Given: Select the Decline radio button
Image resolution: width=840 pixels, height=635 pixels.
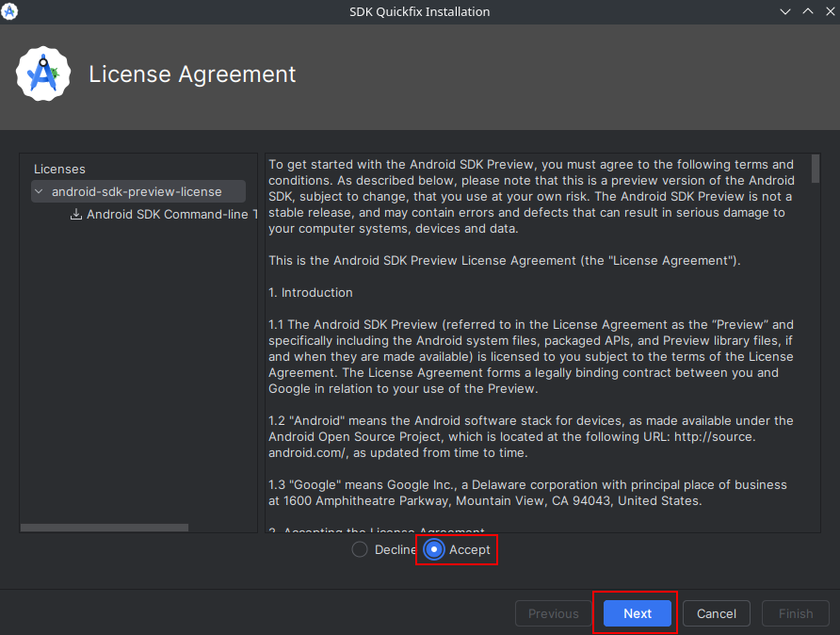Looking at the screenshot, I should point(360,550).
